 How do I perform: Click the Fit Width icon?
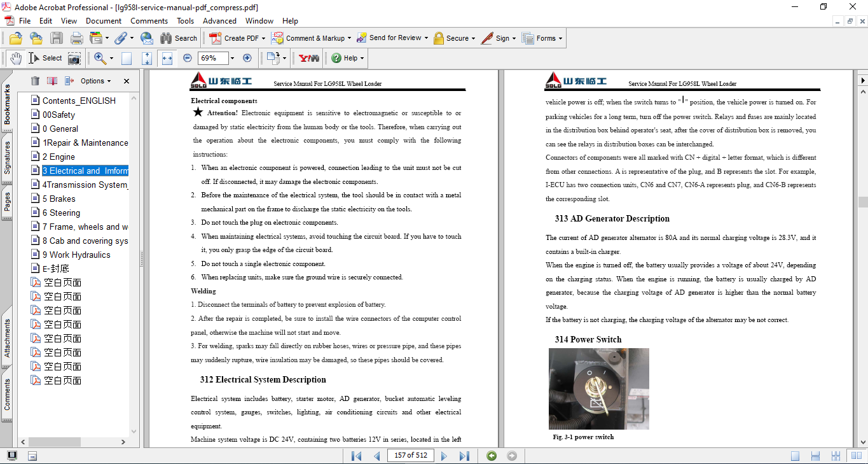click(x=167, y=58)
